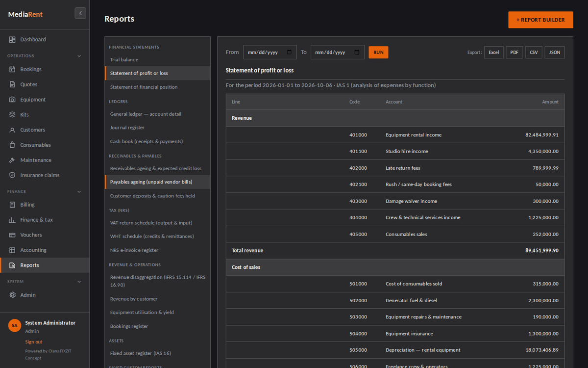This screenshot has width=588, height=368.
Task: Click the Equipment rental income account row
Action: click(395, 135)
